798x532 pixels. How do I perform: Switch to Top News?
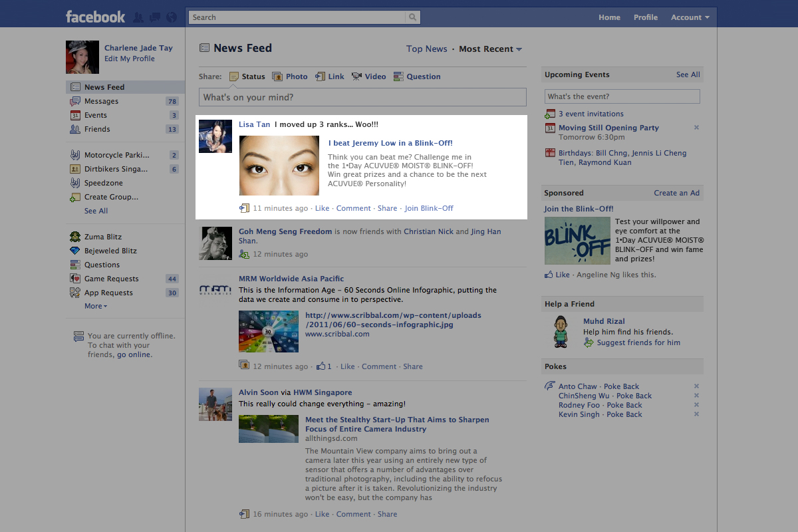(426, 49)
